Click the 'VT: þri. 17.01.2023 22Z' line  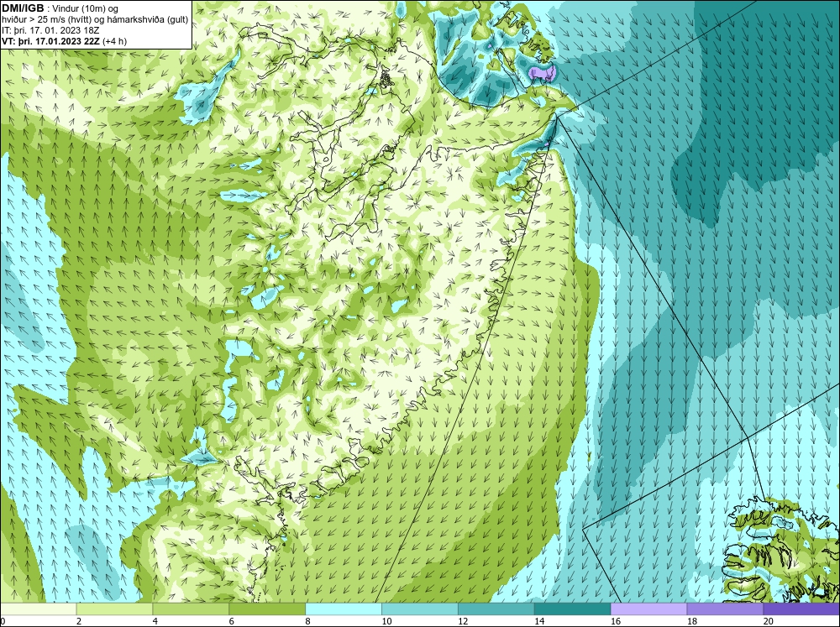click(x=50, y=41)
